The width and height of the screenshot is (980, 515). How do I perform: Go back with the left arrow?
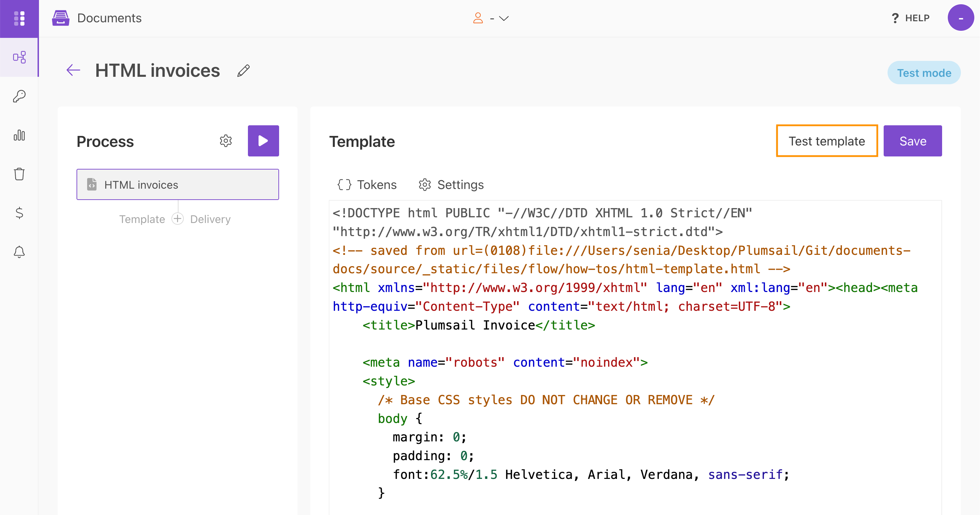[x=73, y=70]
